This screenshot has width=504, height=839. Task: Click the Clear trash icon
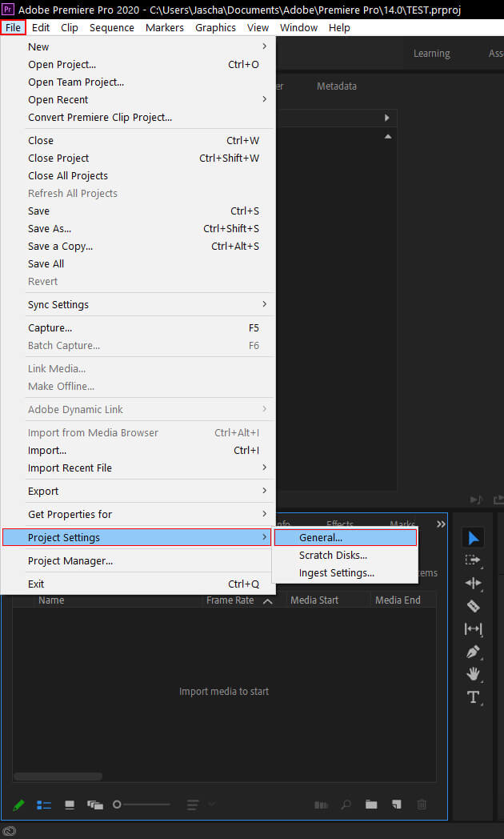click(x=422, y=805)
